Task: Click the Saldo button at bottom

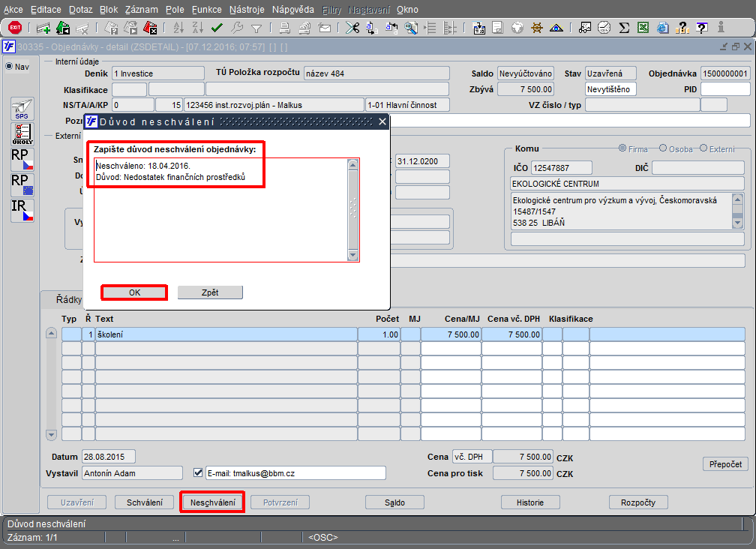Action: tap(394, 502)
